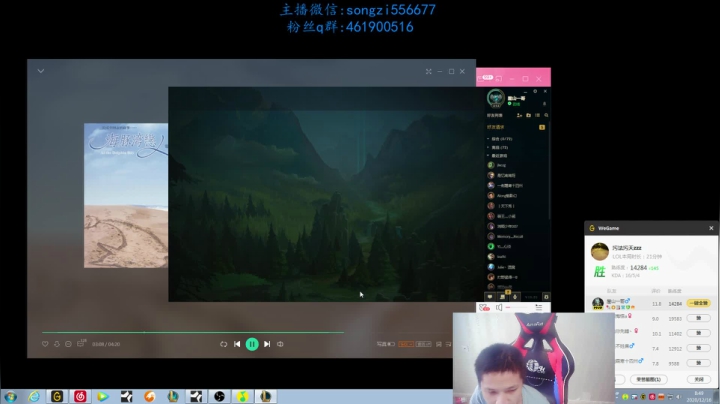
Task: Open settings gear in friend panel header
Action: tap(535, 91)
